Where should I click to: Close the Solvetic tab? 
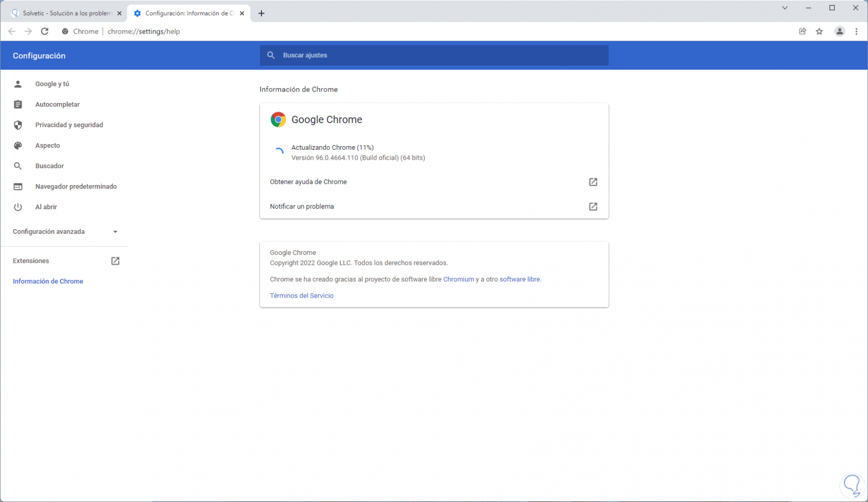tap(119, 14)
